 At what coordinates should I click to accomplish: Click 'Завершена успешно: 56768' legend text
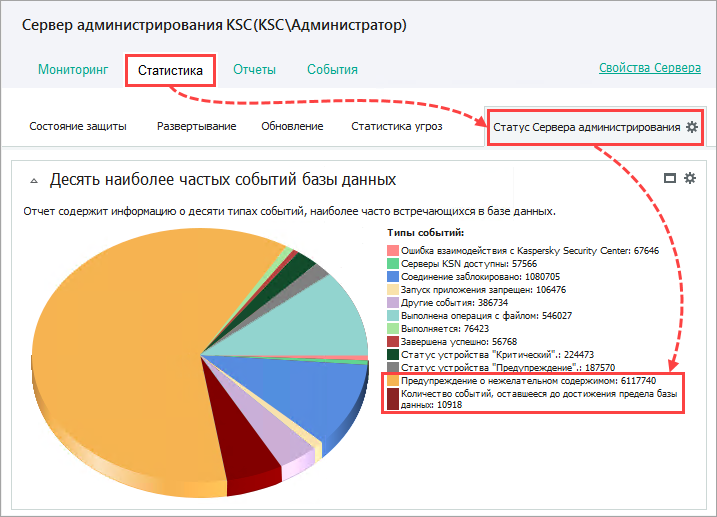tap(459, 341)
